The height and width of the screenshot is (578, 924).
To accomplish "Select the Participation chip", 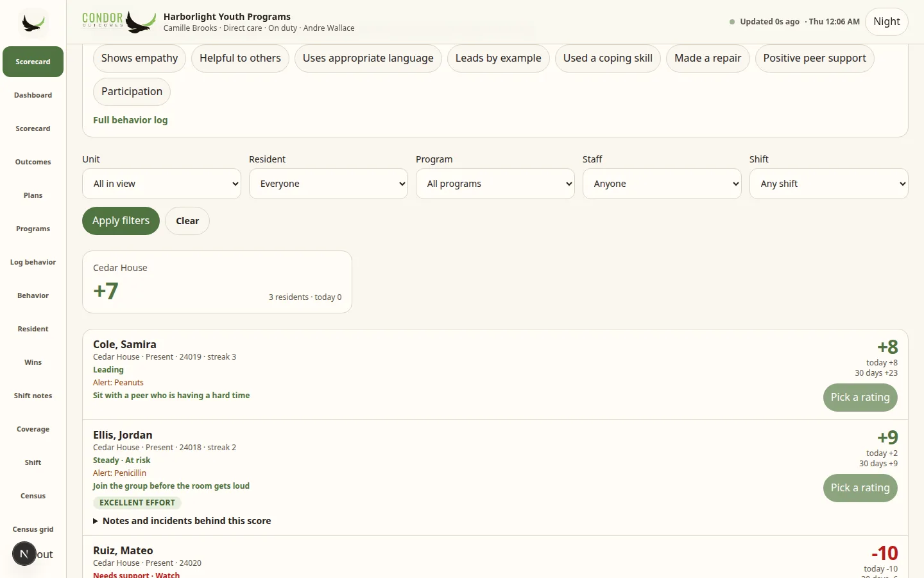I will click(x=132, y=92).
